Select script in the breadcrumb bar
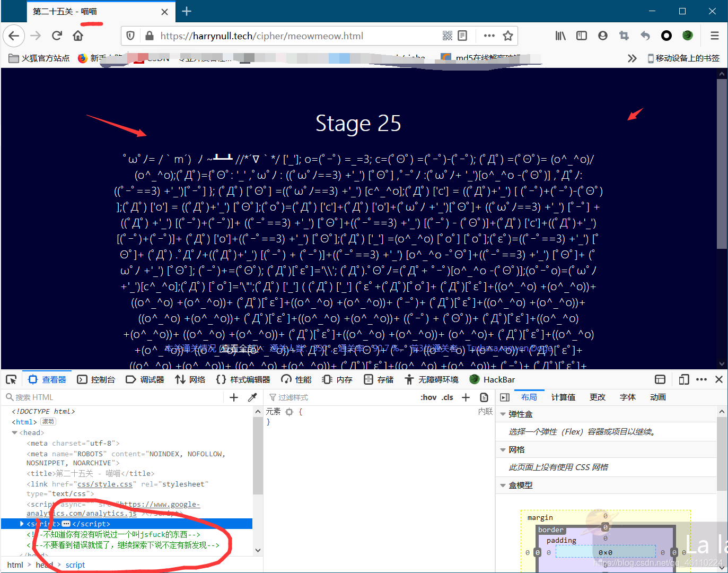Viewport: 728px width, 573px height. point(75,565)
